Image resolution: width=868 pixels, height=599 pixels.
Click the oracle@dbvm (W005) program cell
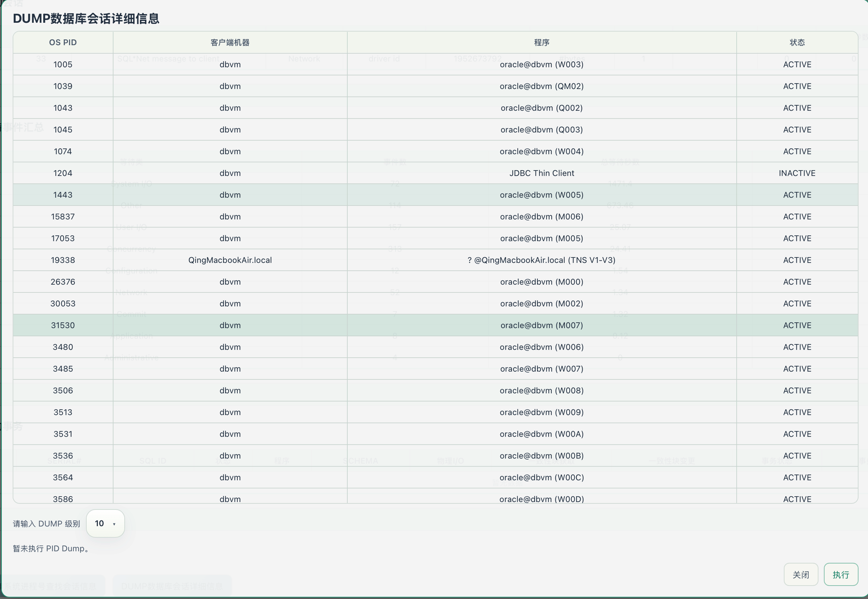click(x=542, y=195)
